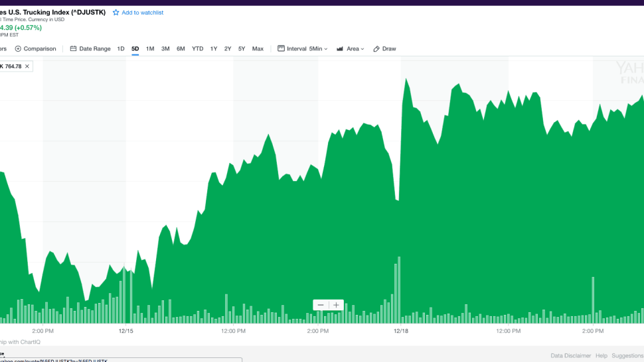644x362 pixels.
Task: Click the Area chart type icon
Action: (340, 49)
